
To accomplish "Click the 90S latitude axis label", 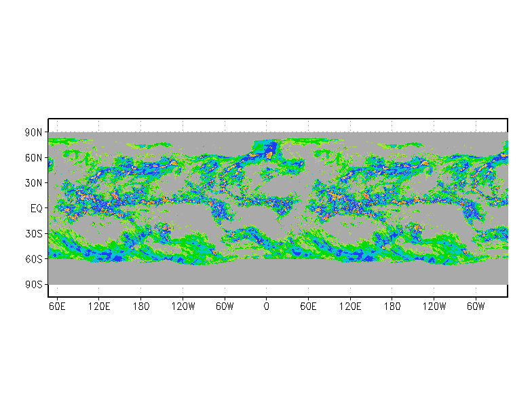I will click(x=34, y=284).
